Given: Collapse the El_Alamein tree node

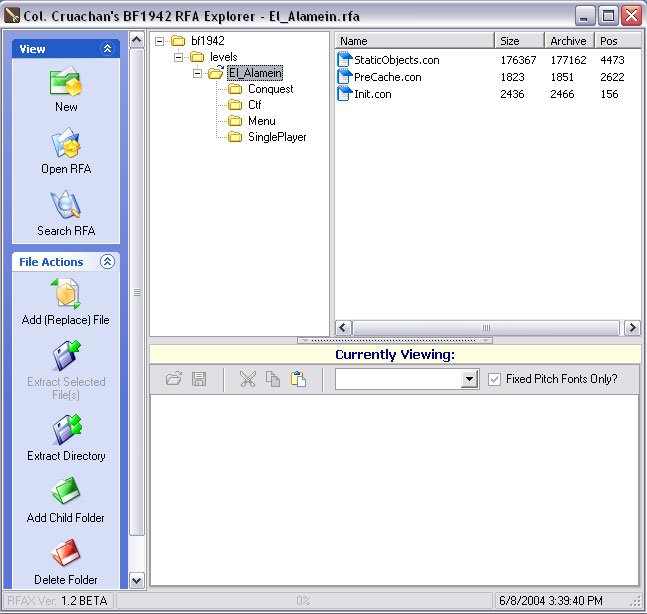Looking at the screenshot, I should tap(197, 73).
